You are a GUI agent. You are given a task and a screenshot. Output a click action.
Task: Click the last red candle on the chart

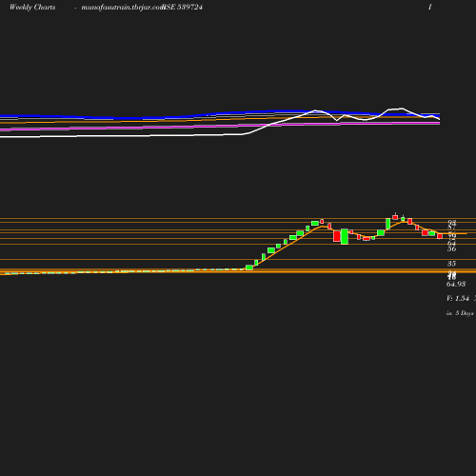pyautogui.click(x=440, y=236)
